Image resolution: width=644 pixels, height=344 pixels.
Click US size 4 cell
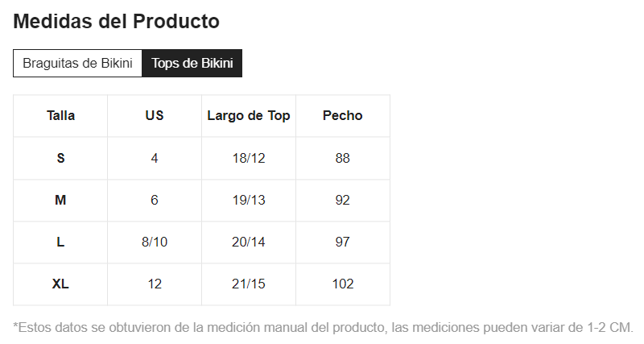point(155,158)
